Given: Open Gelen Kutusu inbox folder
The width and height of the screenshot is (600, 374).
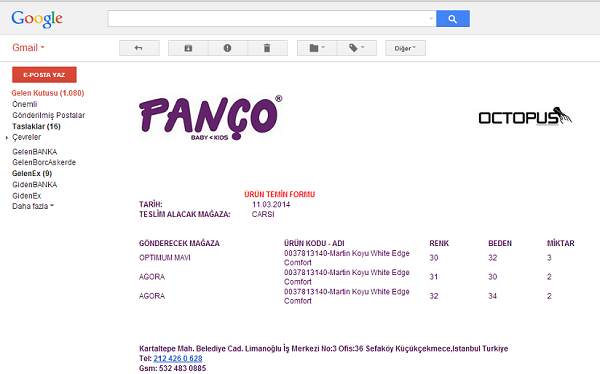Looking at the screenshot, I should 48,93.
